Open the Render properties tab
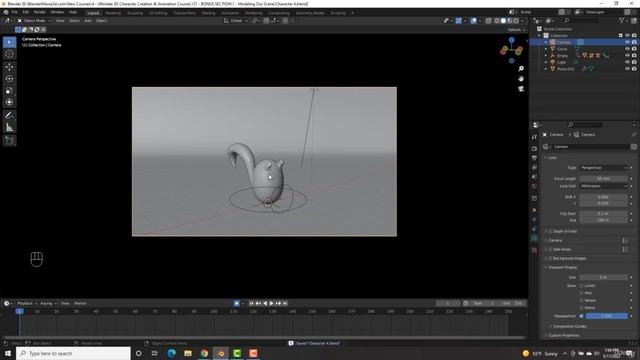 pyautogui.click(x=534, y=149)
